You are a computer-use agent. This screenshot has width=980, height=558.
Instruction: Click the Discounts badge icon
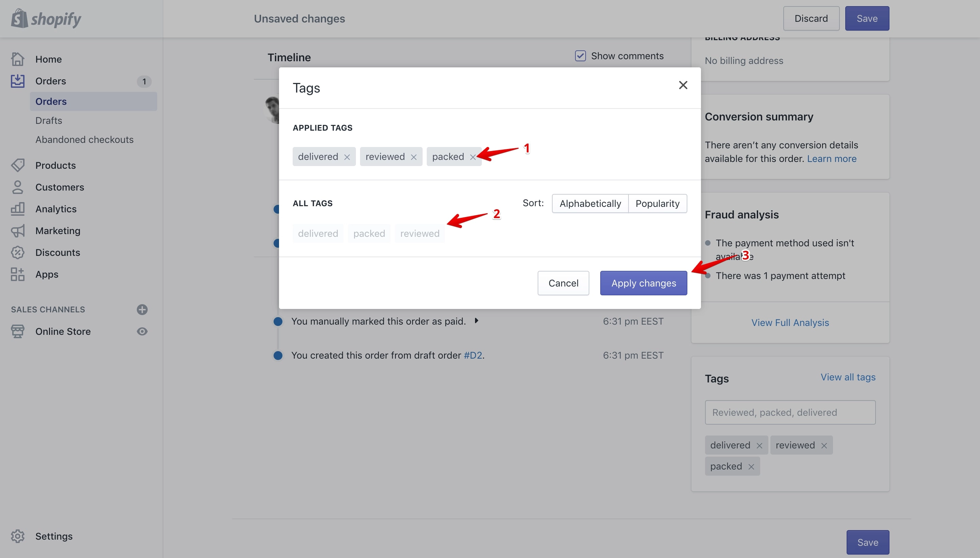coord(18,252)
